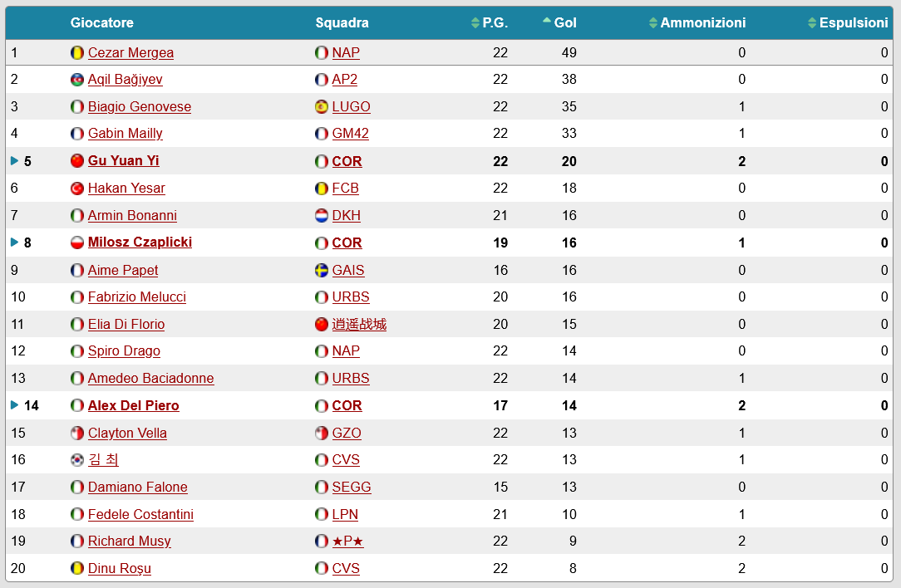Open Richard Musy's ★P★ team link
Viewport: 901px width, 588px height.
347,541
